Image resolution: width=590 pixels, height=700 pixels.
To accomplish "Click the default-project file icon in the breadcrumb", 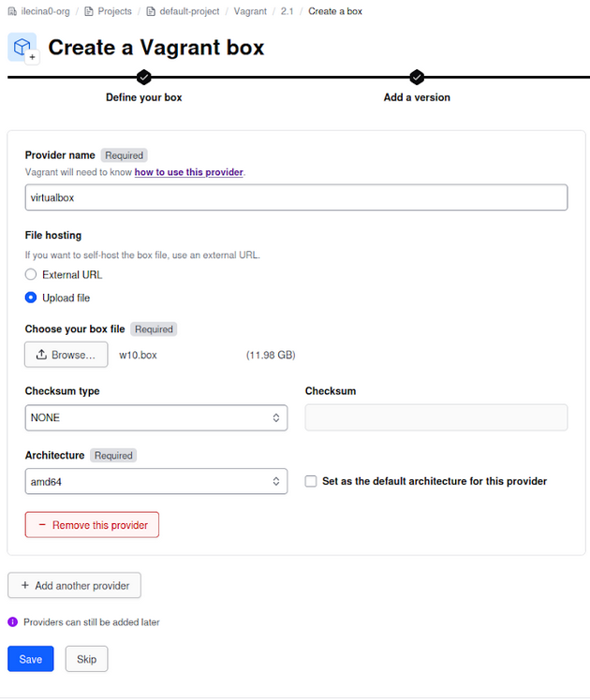I will click(x=150, y=11).
